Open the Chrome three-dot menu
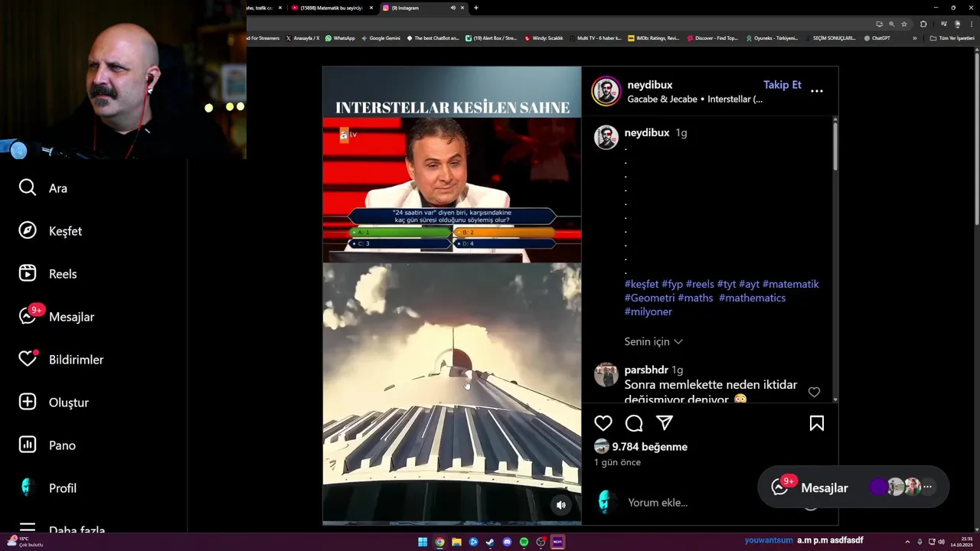This screenshot has height=551, width=980. tap(971, 24)
